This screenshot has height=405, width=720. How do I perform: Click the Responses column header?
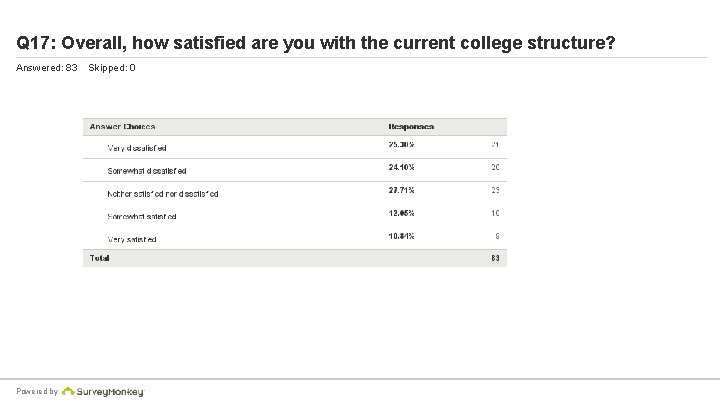tap(411, 127)
